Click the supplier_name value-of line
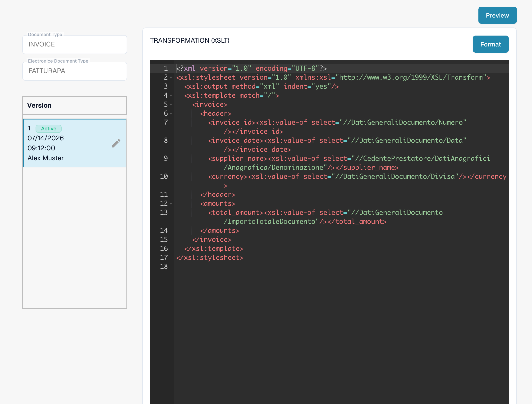The height and width of the screenshot is (404, 532). click(x=349, y=163)
